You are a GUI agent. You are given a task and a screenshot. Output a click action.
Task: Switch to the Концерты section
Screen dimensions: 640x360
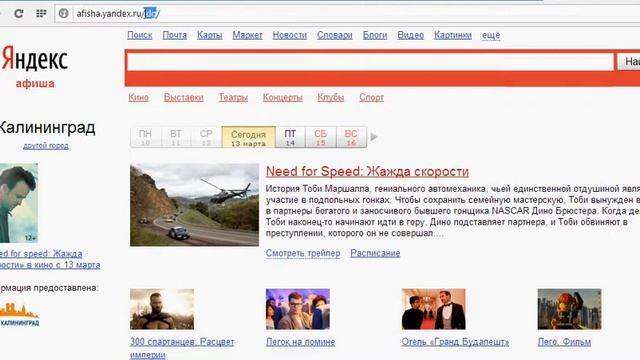(282, 98)
